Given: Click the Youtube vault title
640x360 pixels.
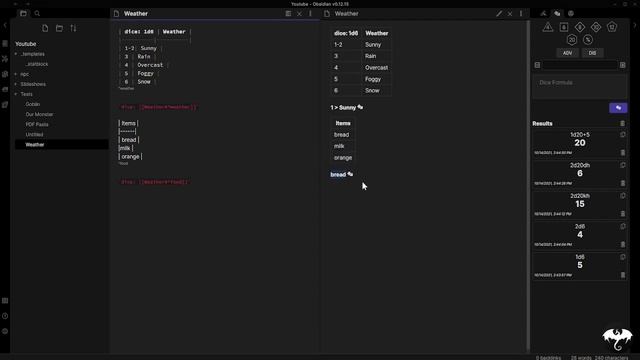Looking at the screenshot, I should point(26,44).
